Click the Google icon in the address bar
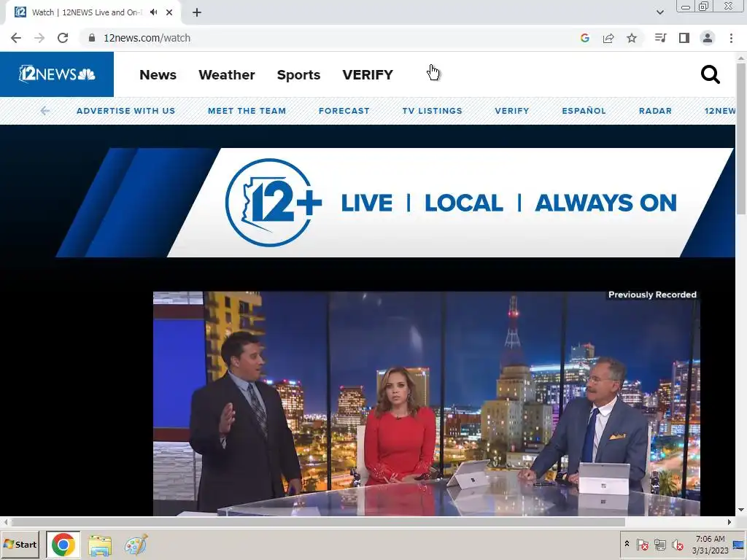 [585, 38]
